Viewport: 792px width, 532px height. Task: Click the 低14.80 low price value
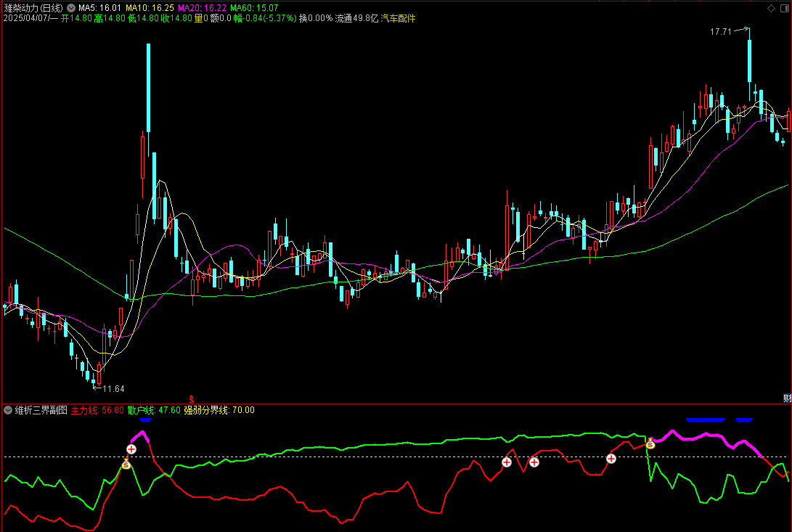click(x=143, y=18)
